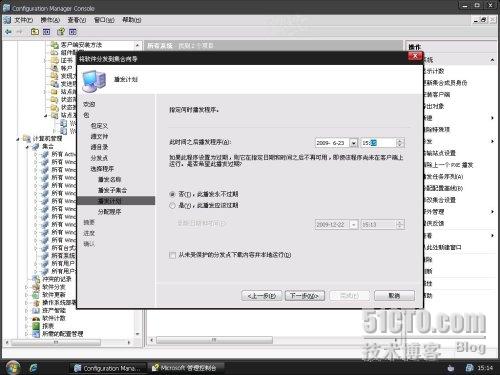Expand the 软件更新 tree node arrow
The width and height of the screenshot is (500, 375).
[x=27, y=295]
